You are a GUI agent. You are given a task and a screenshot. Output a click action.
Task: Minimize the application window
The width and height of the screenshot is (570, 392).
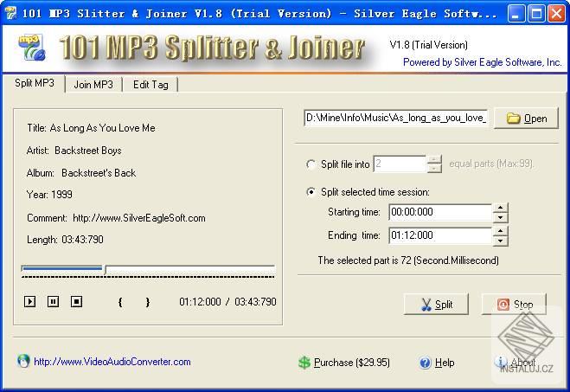click(516, 14)
